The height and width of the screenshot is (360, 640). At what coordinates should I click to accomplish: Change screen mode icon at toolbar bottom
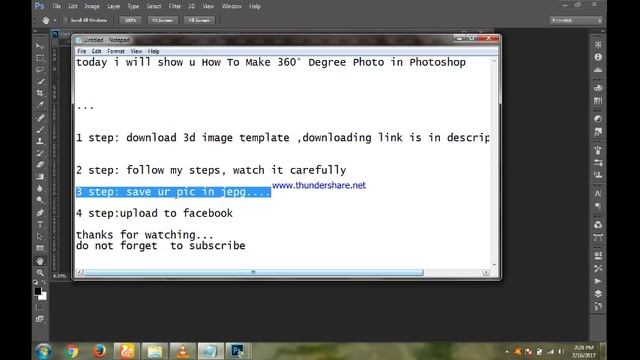tap(40, 319)
